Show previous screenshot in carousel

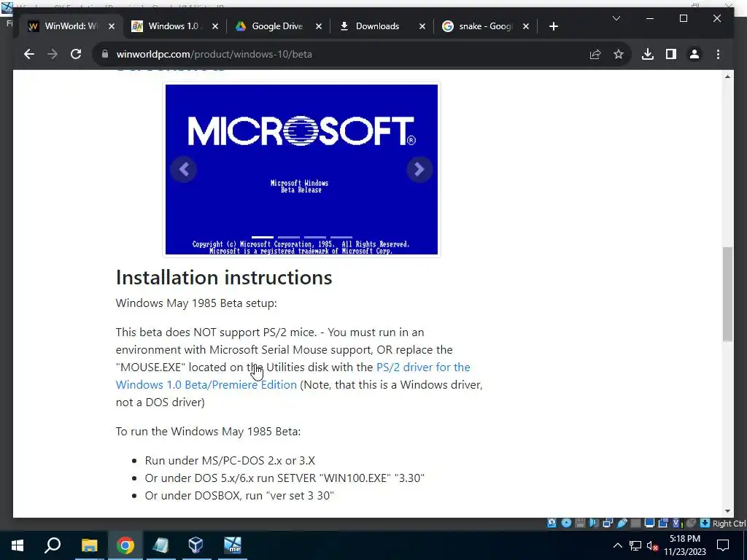click(184, 169)
